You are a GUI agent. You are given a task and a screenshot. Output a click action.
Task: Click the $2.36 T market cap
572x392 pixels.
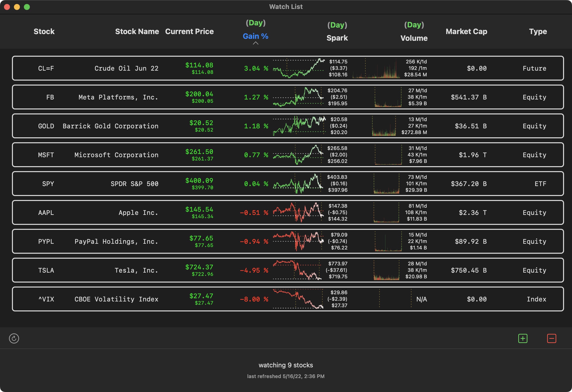[473, 213]
